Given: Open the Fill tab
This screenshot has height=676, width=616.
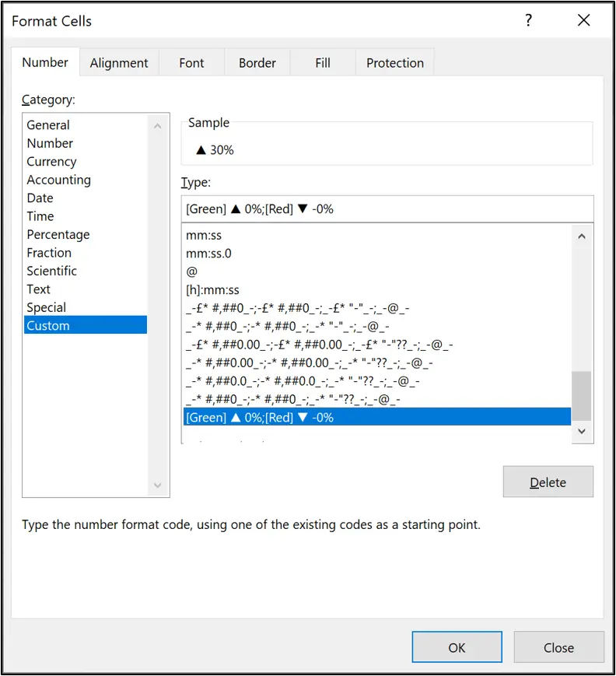Looking at the screenshot, I should pos(322,61).
